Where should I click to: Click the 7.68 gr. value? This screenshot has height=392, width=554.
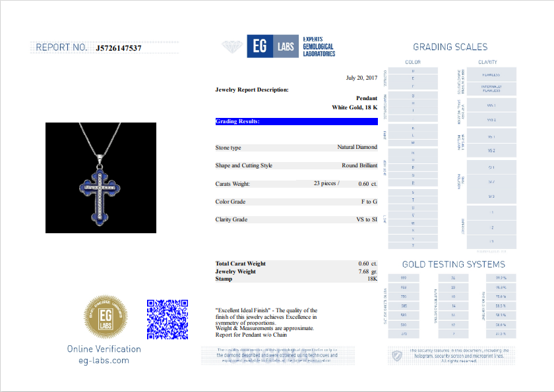coord(367,271)
